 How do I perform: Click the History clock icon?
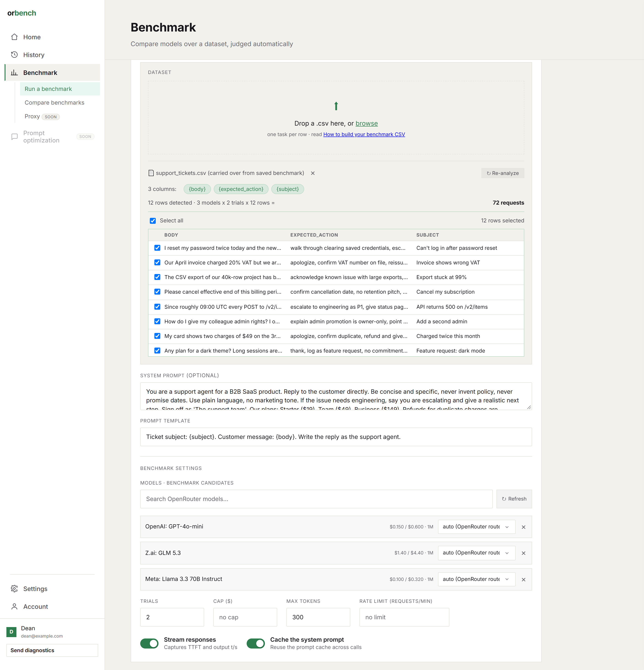14,55
